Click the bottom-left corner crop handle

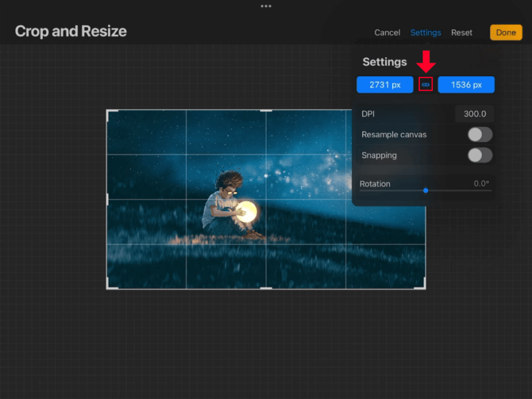click(108, 287)
